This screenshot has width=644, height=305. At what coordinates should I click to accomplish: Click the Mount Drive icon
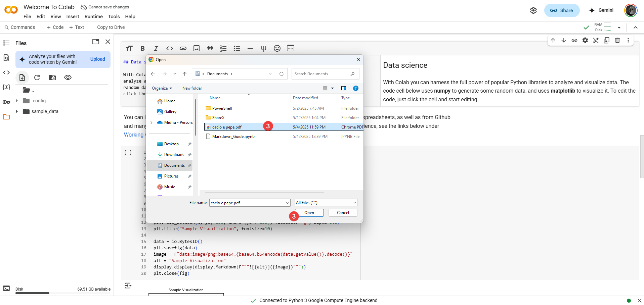point(52,78)
